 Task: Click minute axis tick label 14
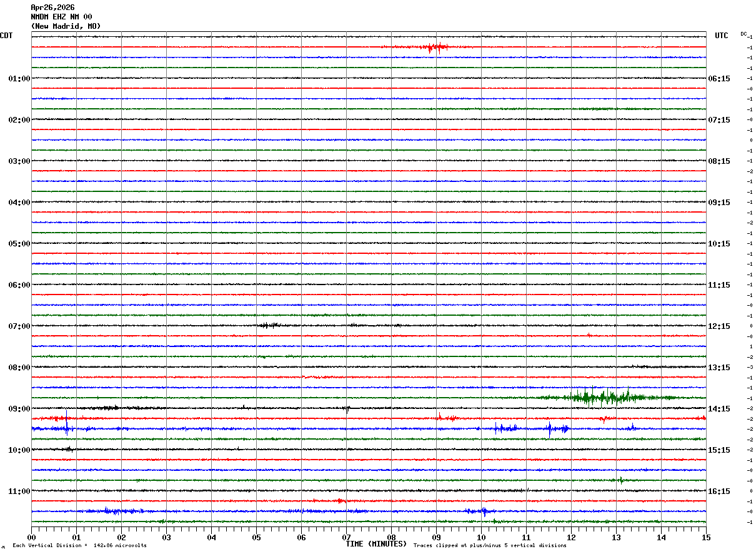click(x=661, y=537)
